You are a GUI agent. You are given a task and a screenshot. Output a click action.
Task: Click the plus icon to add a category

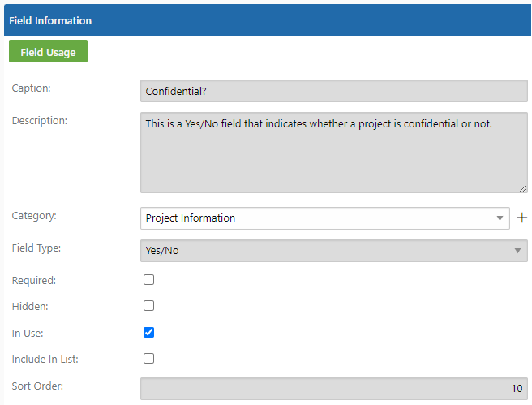pos(521,218)
